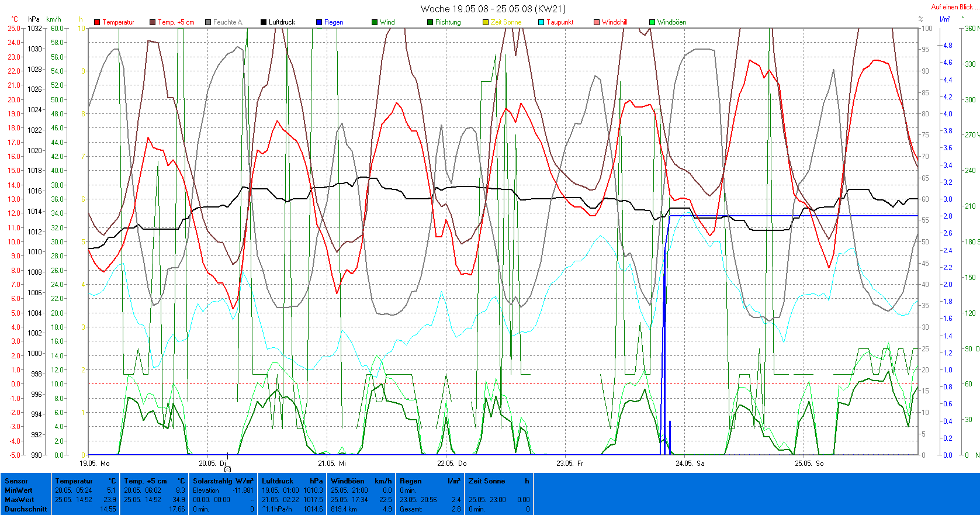Click the Windböen km/h table header

pyautogui.click(x=361, y=481)
